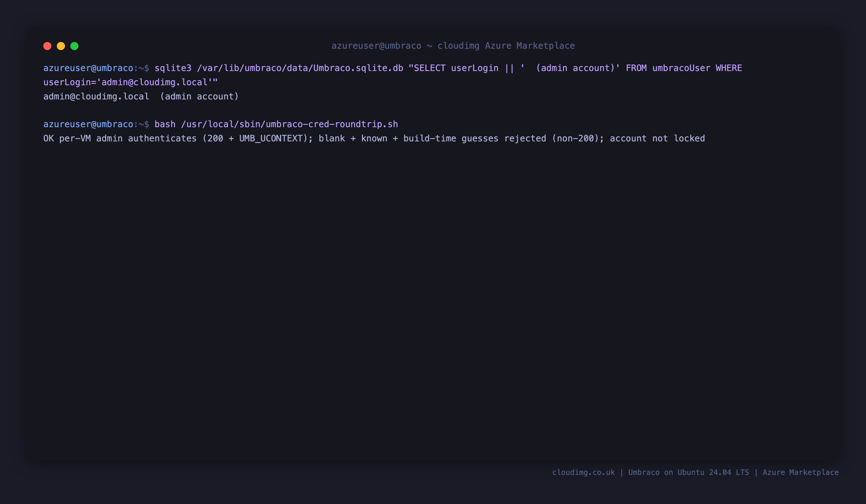This screenshot has width=866, height=504.
Task: Click '(200 + UMB_UCONTEXT);' in the output
Action: (258, 138)
